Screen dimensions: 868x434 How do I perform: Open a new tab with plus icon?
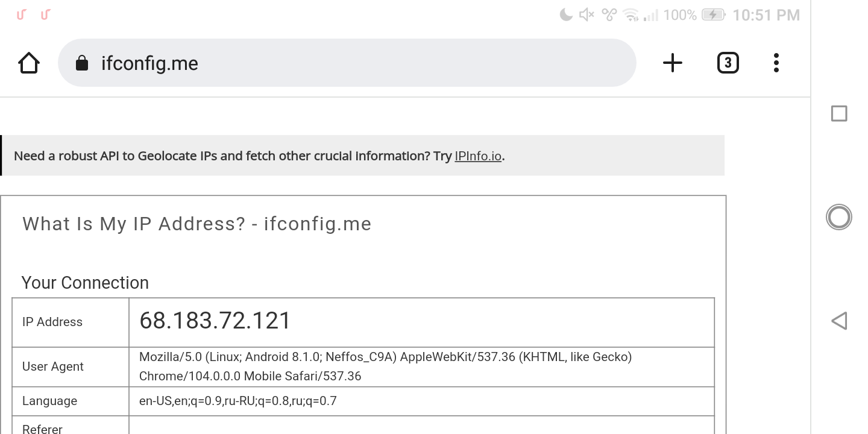point(672,63)
